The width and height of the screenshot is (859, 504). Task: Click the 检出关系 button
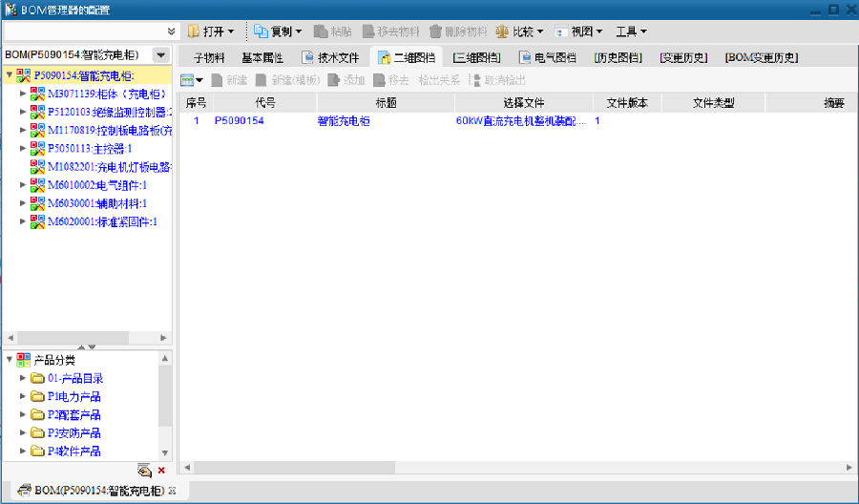[439, 80]
